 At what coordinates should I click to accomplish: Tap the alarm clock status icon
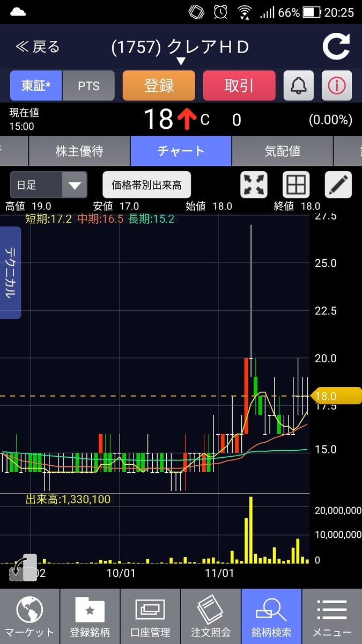click(220, 12)
